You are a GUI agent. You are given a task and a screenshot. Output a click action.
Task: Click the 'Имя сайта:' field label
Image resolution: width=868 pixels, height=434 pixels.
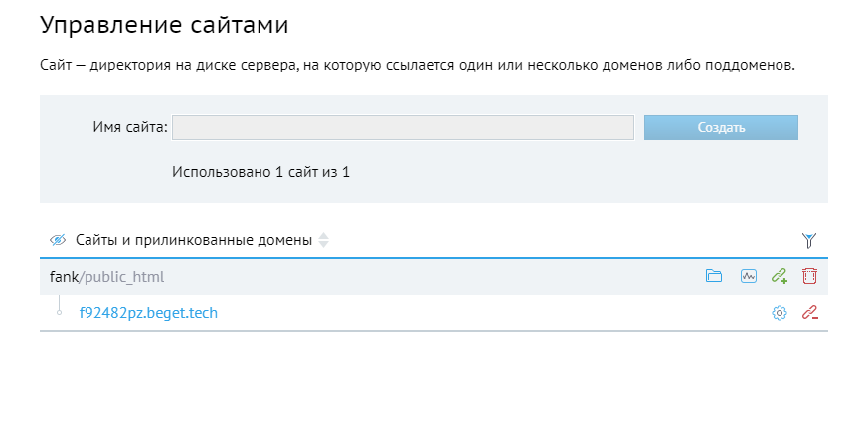tap(129, 127)
